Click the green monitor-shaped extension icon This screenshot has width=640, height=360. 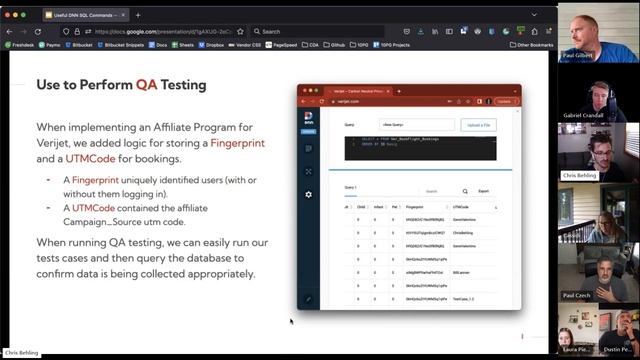pyautogui.click(x=520, y=31)
